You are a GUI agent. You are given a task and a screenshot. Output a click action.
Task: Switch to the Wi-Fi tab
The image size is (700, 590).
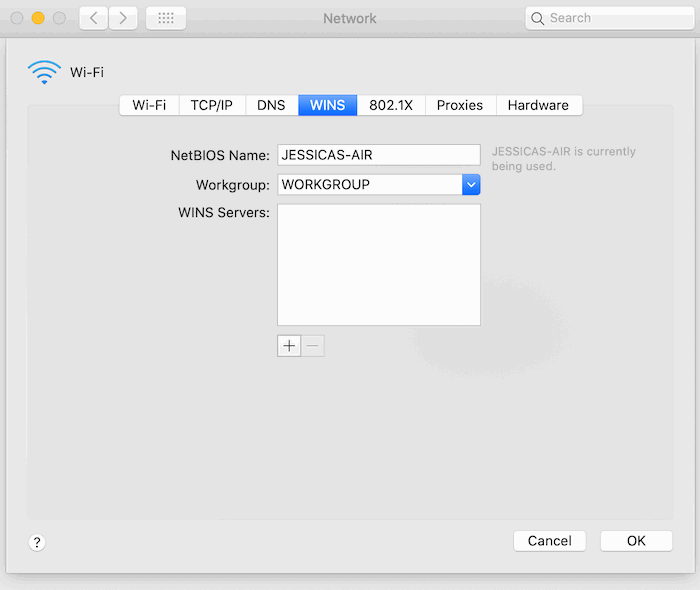coord(149,105)
